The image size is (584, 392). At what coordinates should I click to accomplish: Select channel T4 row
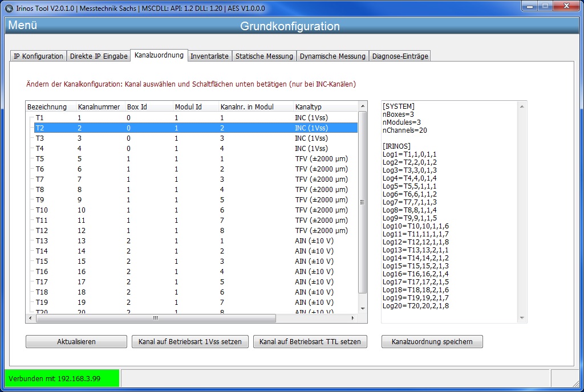click(192, 148)
